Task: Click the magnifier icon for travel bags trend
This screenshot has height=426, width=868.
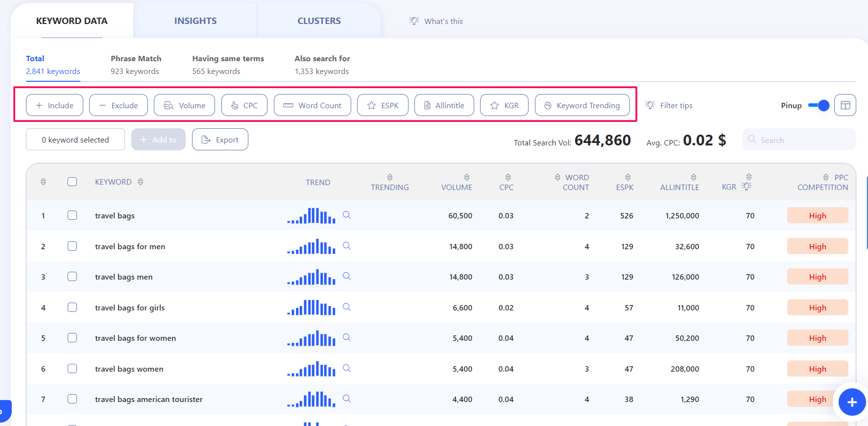Action: [x=347, y=215]
